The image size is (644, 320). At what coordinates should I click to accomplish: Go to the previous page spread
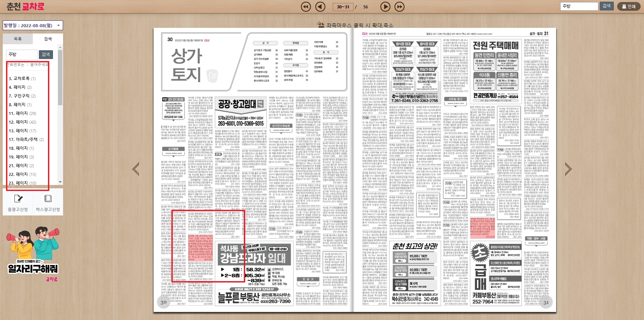[320, 6]
